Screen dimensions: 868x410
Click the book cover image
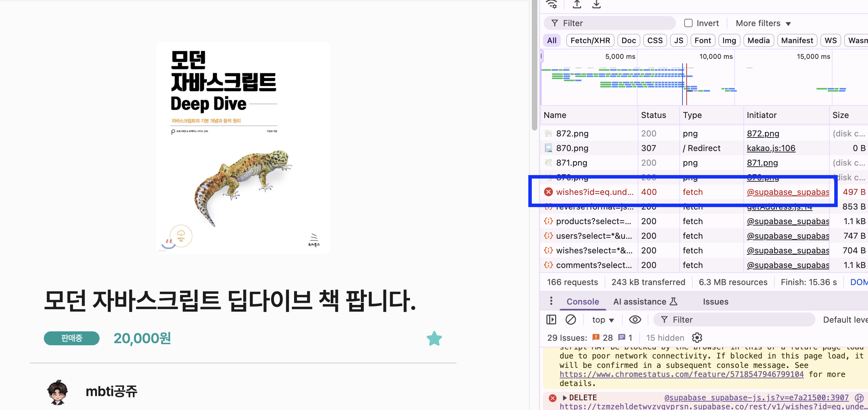(243, 148)
